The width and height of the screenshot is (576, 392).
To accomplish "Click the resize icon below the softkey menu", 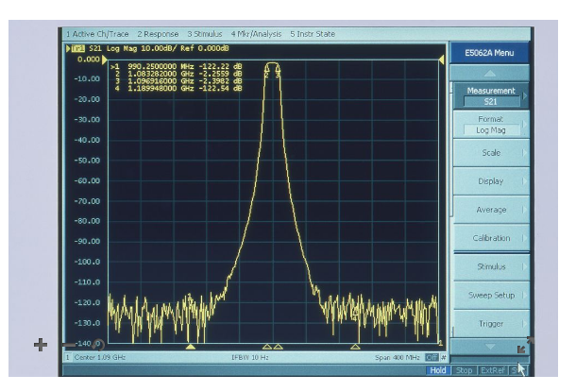I will pos(522,349).
